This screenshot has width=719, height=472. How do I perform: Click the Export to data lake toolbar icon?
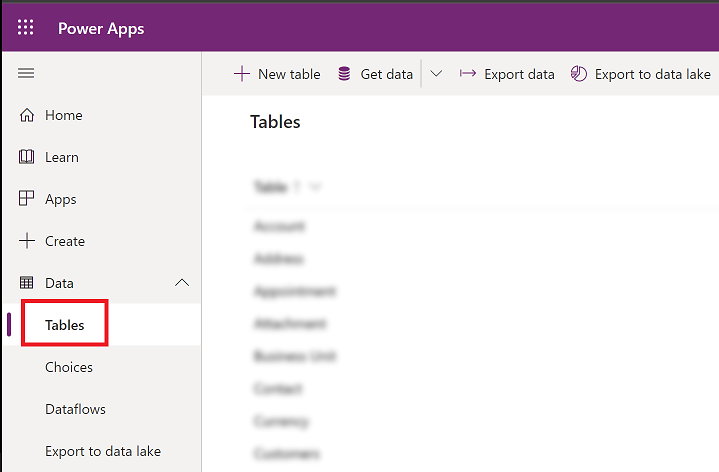[x=579, y=73]
